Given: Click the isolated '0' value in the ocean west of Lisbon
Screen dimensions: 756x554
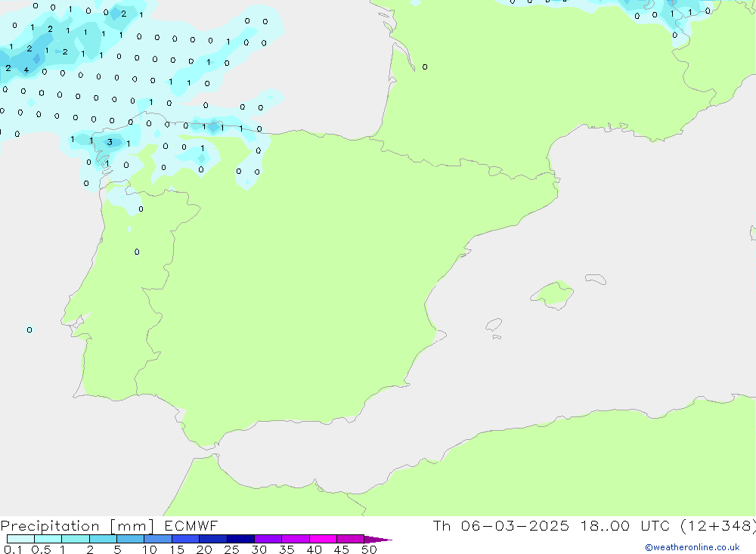Looking at the screenshot, I should pyautogui.click(x=29, y=330).
